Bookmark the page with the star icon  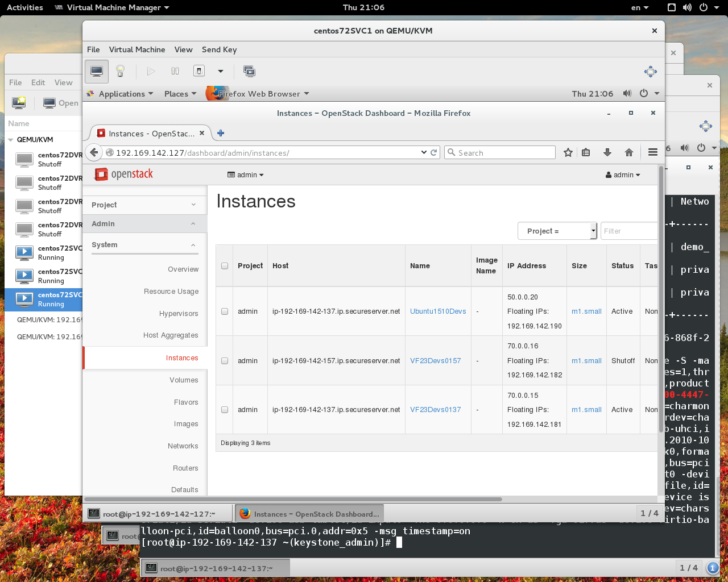(x=568, y=152)
